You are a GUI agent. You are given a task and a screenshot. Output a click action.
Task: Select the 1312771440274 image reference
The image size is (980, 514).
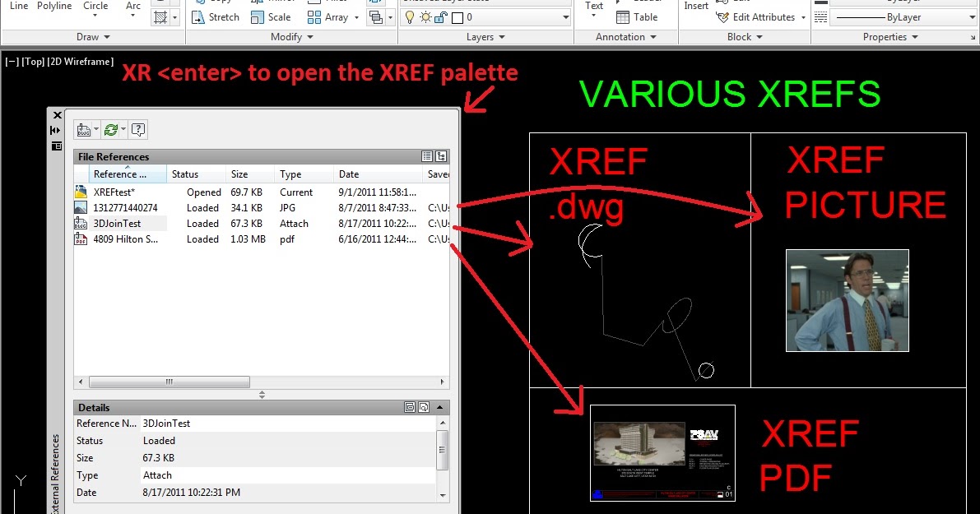pos(262,208)
